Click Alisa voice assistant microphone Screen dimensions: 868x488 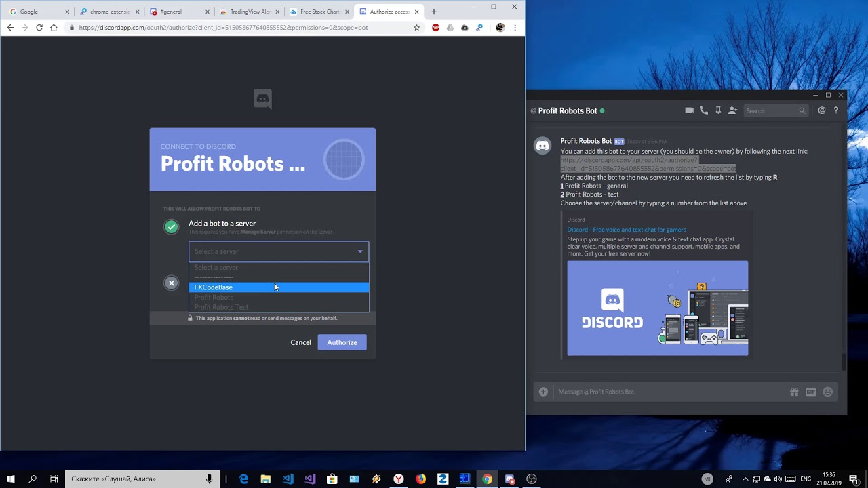click(210, 479)
